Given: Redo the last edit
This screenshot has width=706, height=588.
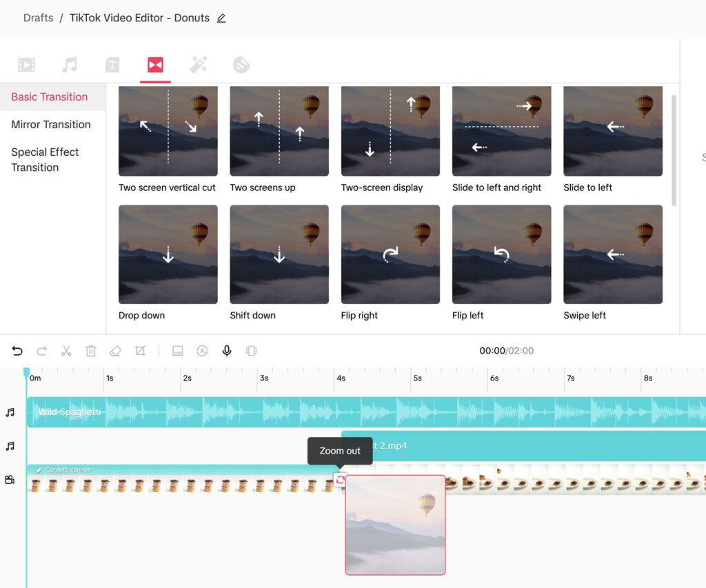Looking at the screenshot, I should click(41, 351).
